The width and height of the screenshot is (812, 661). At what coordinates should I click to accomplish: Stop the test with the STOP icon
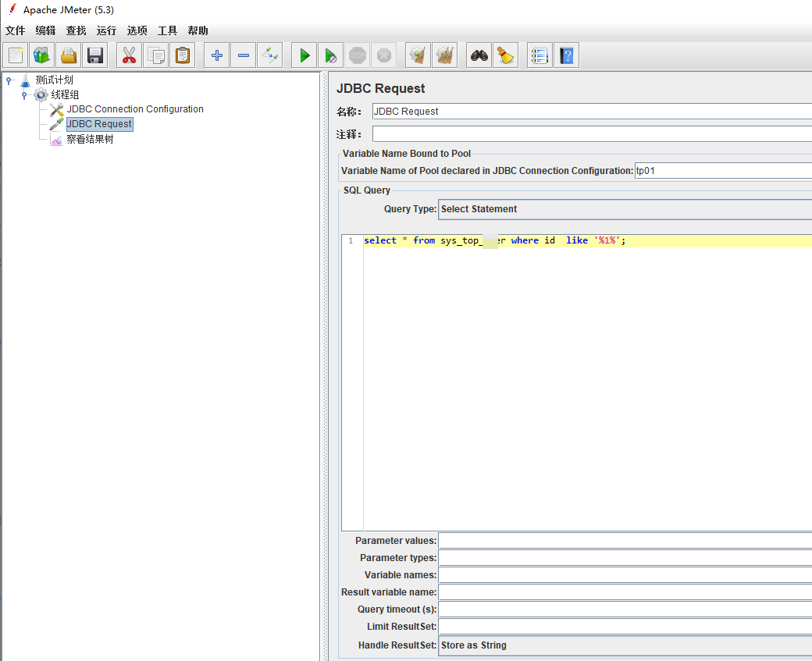tap(358, 55)
